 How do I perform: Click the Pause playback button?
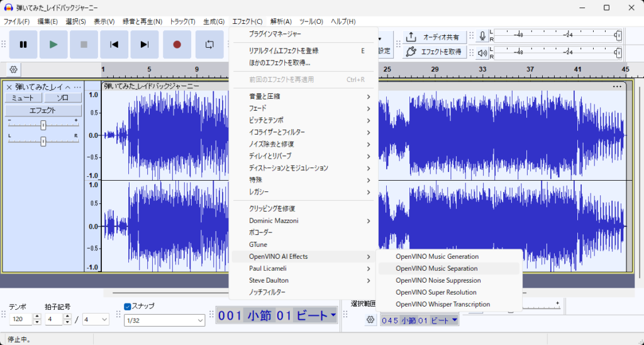[x=23, y=44]
